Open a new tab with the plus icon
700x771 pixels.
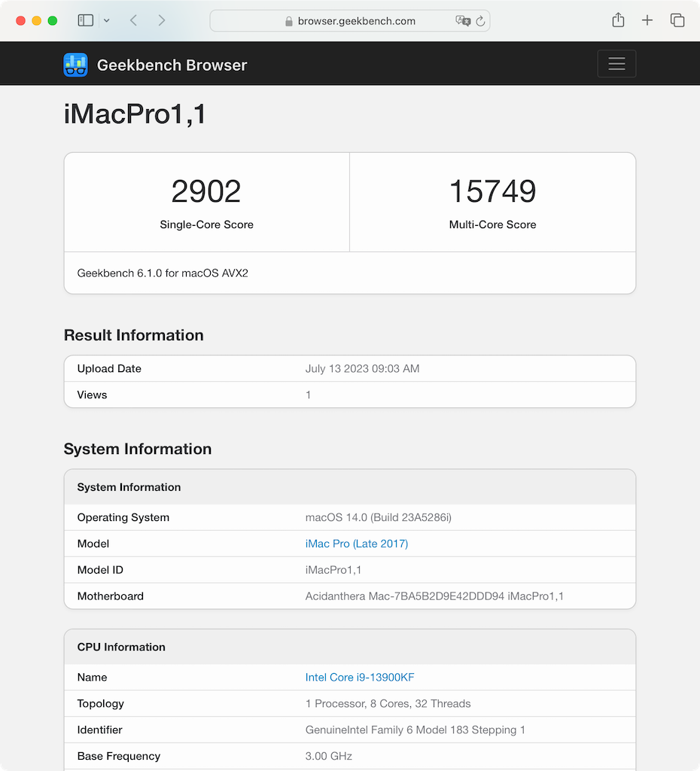pos(647,20)
